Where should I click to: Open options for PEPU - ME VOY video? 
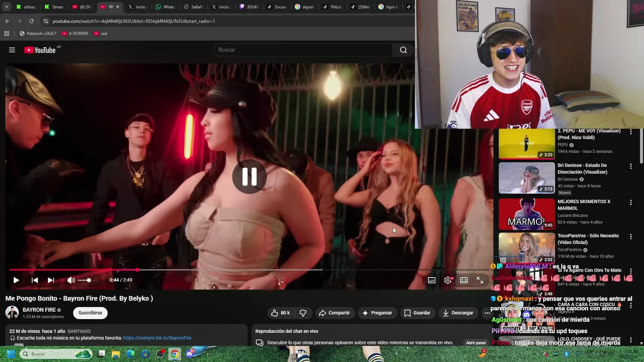631,132
